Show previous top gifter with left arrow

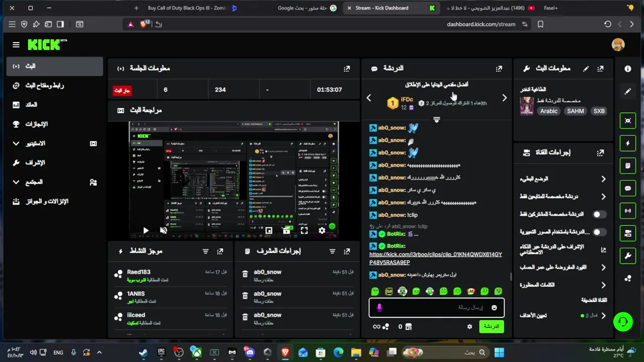click(369, 98)
